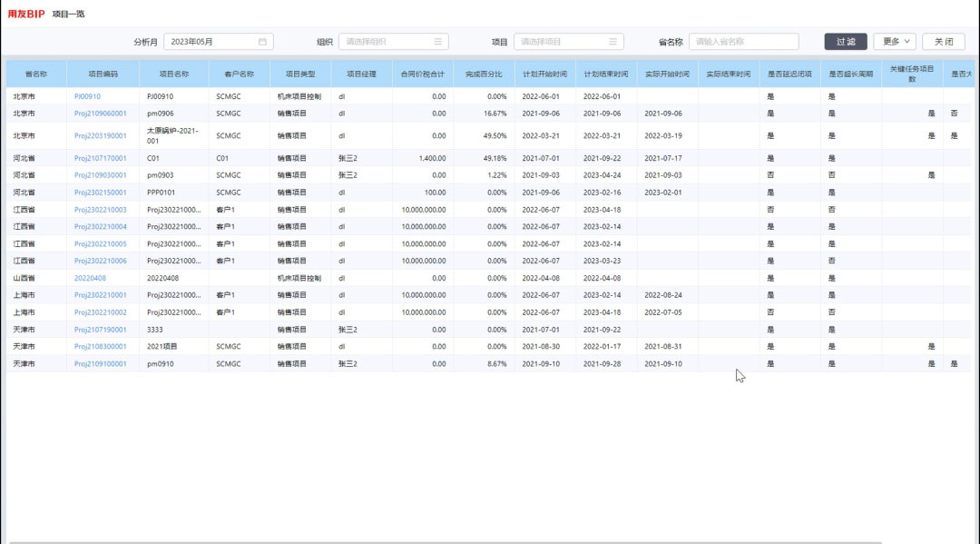The image size is (980, 544).
Task: Select the 太原锅炉-2021-001 project name cell
Action: (173, 135)
